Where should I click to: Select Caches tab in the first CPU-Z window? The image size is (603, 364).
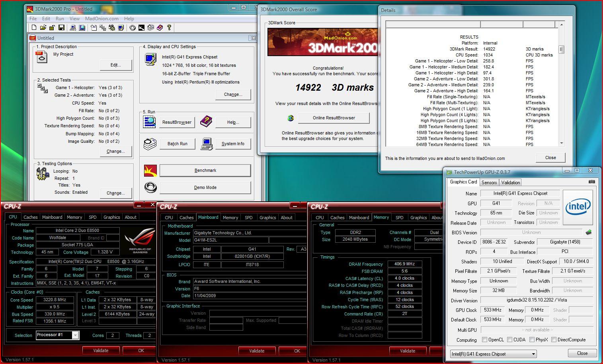(30, 217)
